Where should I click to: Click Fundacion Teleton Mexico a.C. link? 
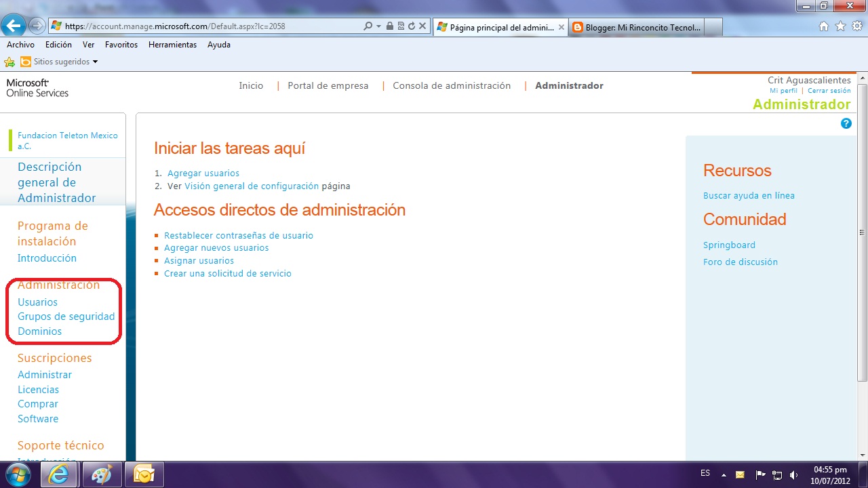tap(68, 141)
